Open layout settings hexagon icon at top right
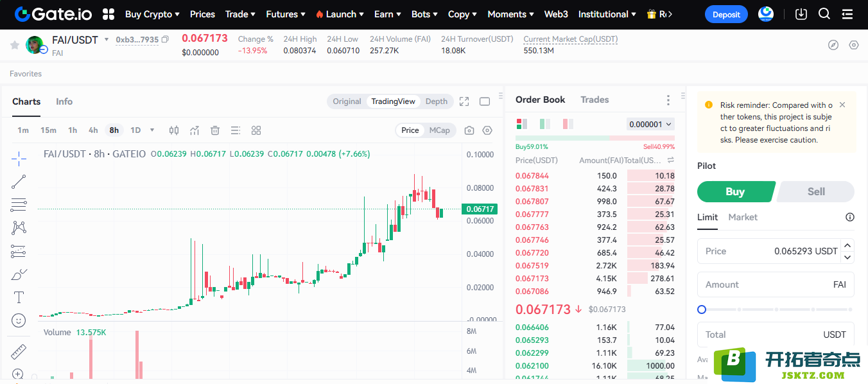The height and width of the screenshot is (384, 868). [x=854, y=45]
